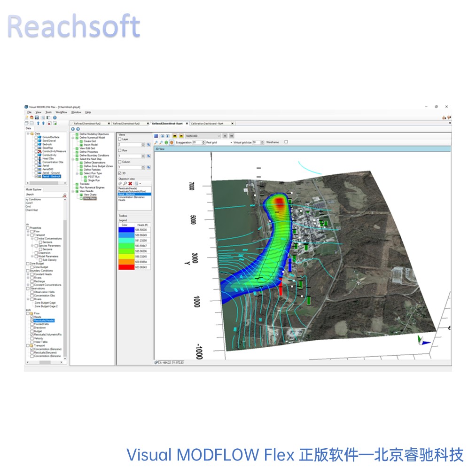Select the PEST Run workflow step

click(x=94, y=177)
